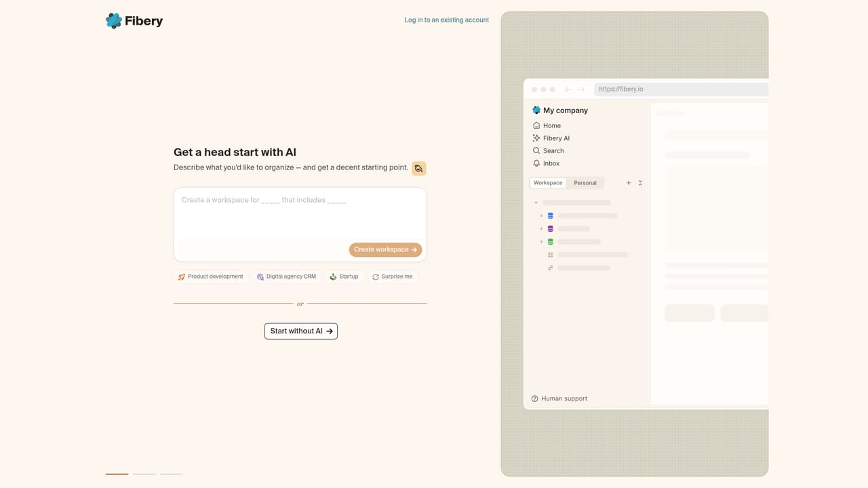Click the first onboarding progress step indicator
Viewport: 868px width, 488px height.
117,474
